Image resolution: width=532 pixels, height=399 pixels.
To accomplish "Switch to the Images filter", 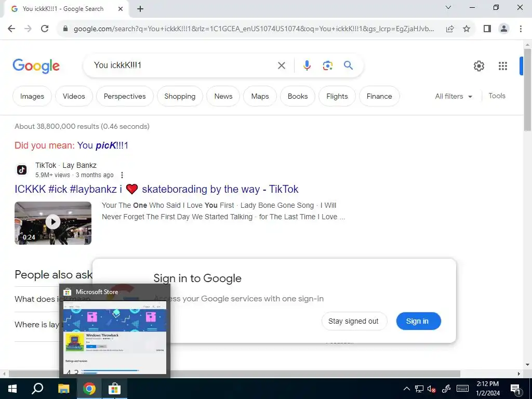I will [x=32, y=96].
